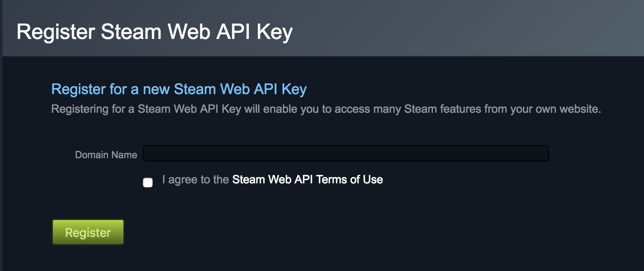Click the word 'Web' in the large white title

(x=189, y=32)
